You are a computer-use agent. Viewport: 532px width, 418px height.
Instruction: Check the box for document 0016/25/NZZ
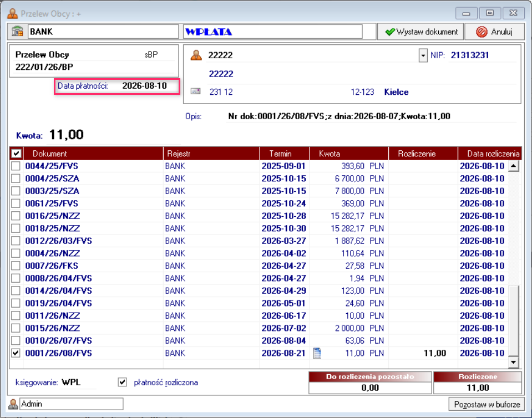[16, 216]
